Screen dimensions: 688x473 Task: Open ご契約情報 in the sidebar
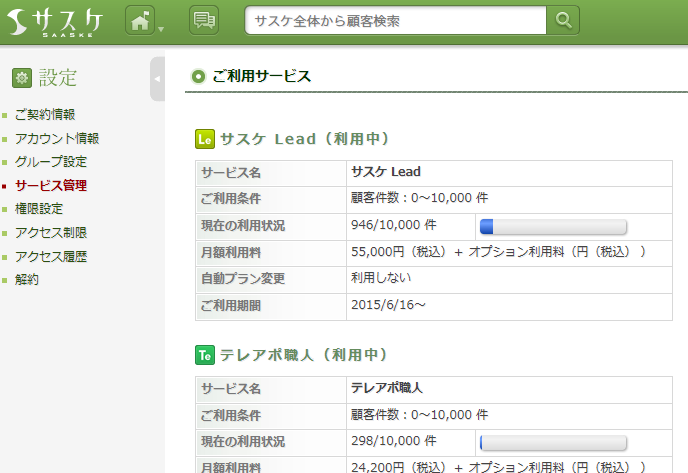(x=45, y=115)
